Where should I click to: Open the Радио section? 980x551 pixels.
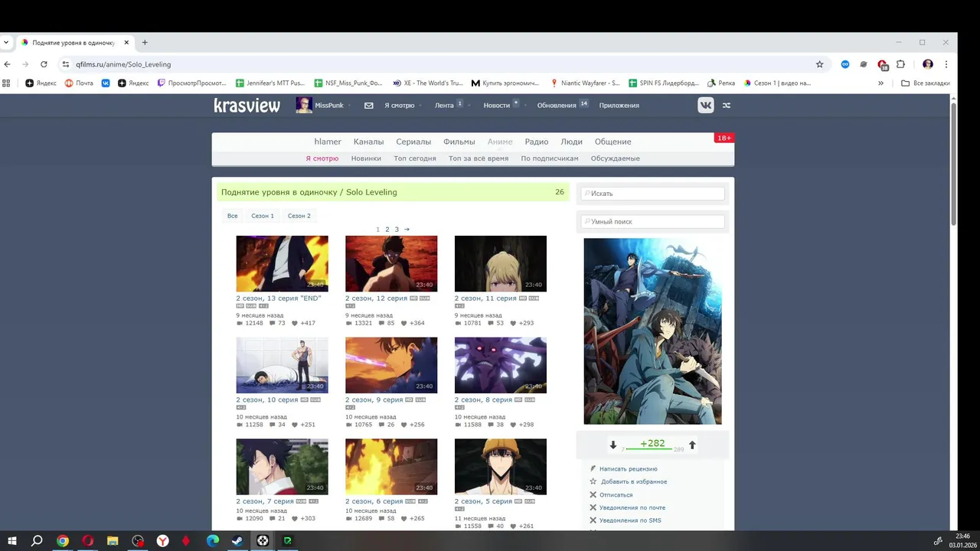[537, 142]
